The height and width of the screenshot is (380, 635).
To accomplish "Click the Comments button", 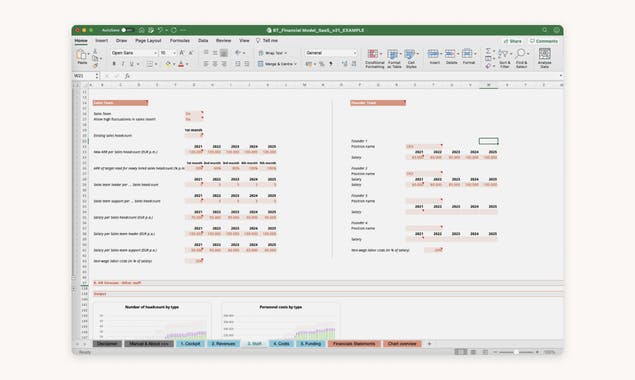I will [x=544, y=41].
